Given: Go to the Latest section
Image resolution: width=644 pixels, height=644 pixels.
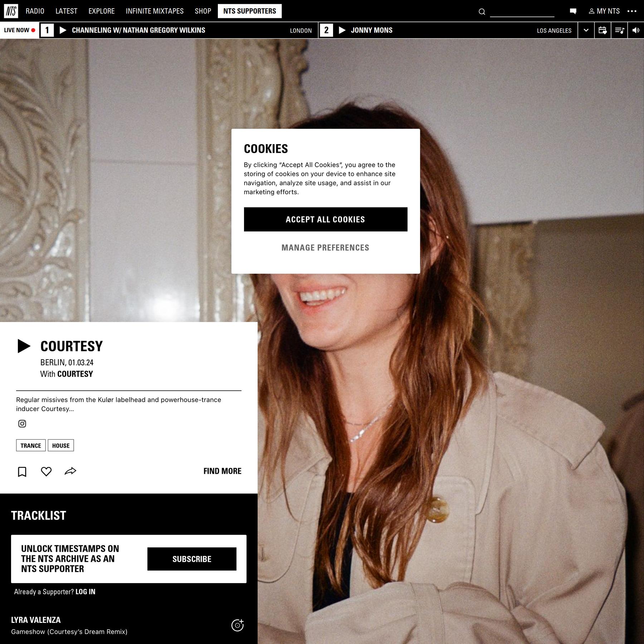Looking at the screenshot, I should [x=67, y=11].
